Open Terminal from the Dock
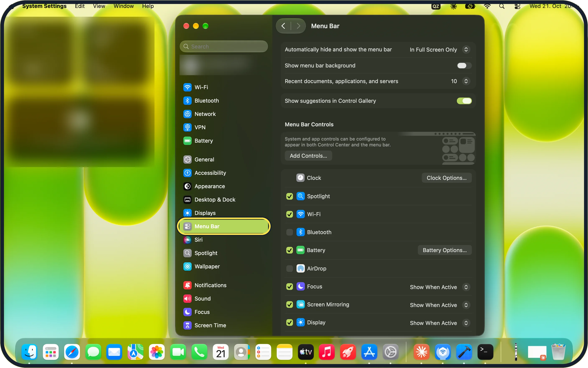Image resolution: width=588 pixels, height=368 pixels. click(x=485, y=352)
